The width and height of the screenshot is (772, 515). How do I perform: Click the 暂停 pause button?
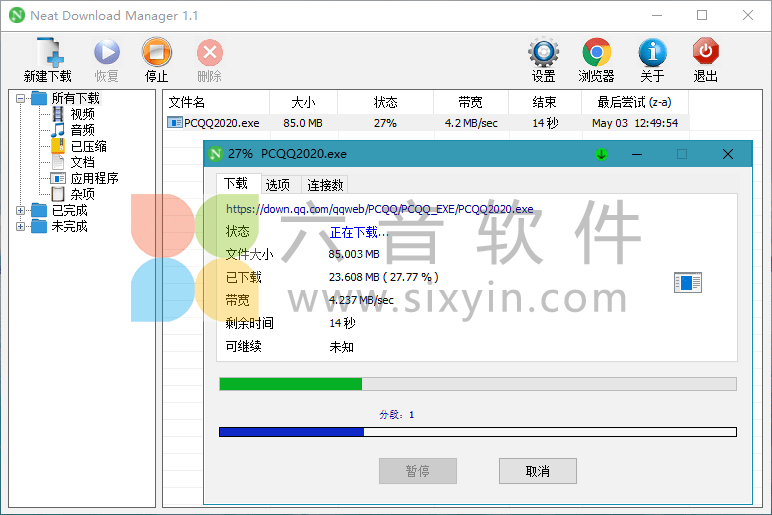(418, 471)
